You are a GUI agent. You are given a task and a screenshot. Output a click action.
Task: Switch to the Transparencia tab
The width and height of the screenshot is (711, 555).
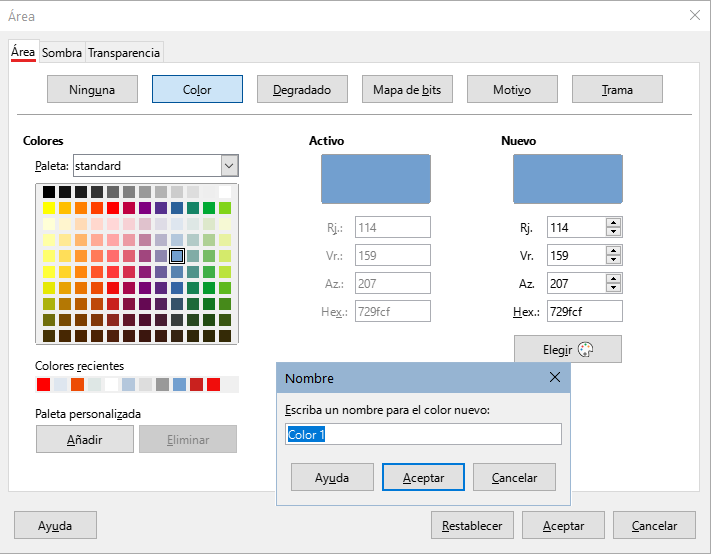click(124, 53)
